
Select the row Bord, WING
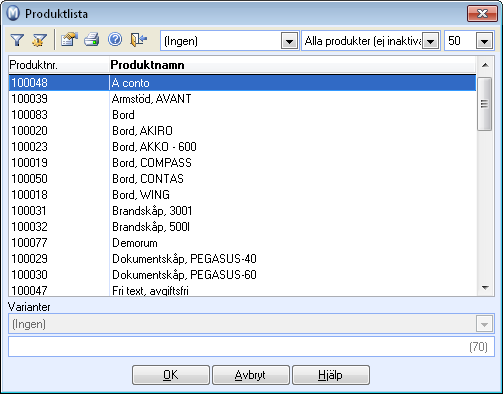tap(242, 195)
